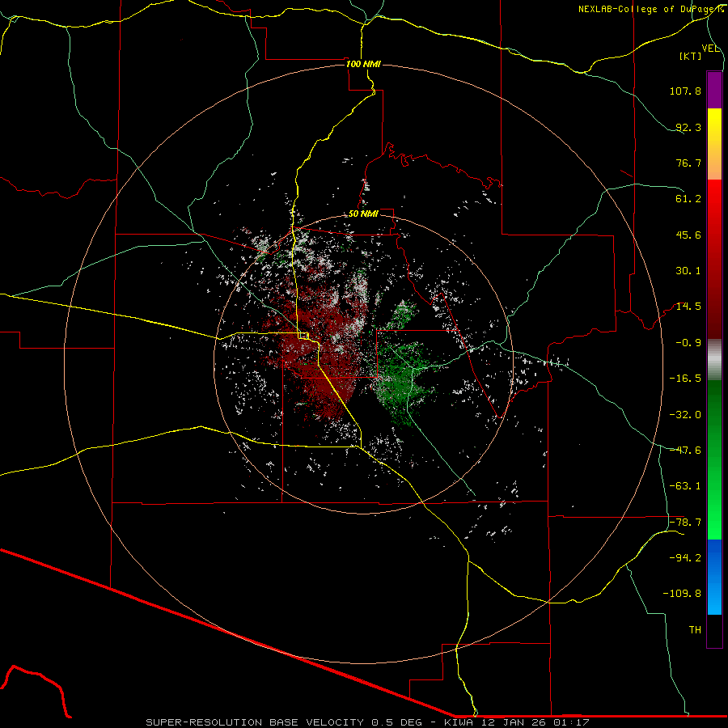Click the 12 JAN 26 01:17 timestamp
This screenshot has height=728, width=728.
click(x=534, y=722)
